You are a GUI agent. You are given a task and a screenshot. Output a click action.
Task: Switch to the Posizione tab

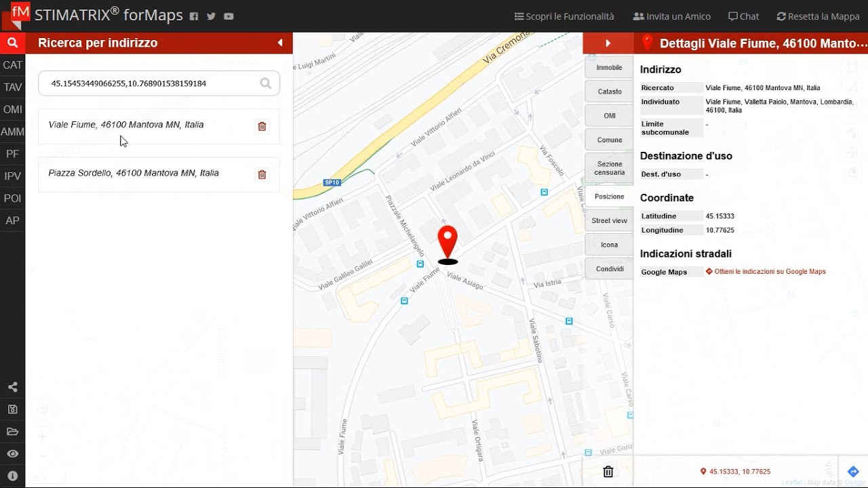coord(609,197)
